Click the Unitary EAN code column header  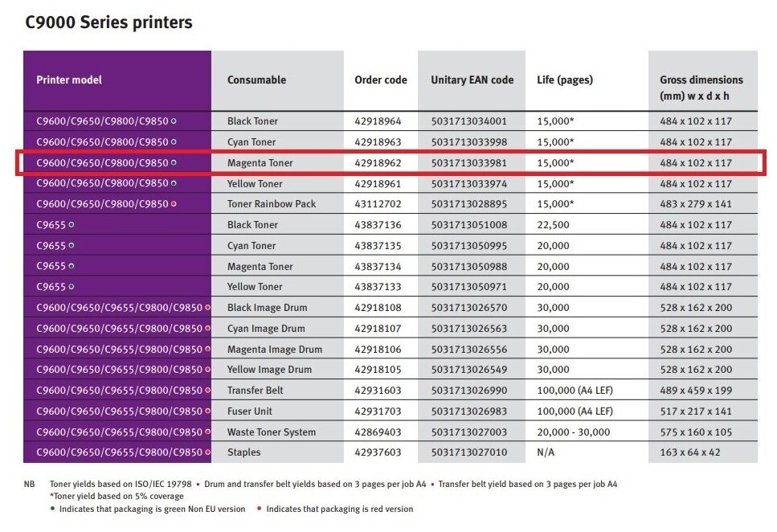[x=472, y=80]
